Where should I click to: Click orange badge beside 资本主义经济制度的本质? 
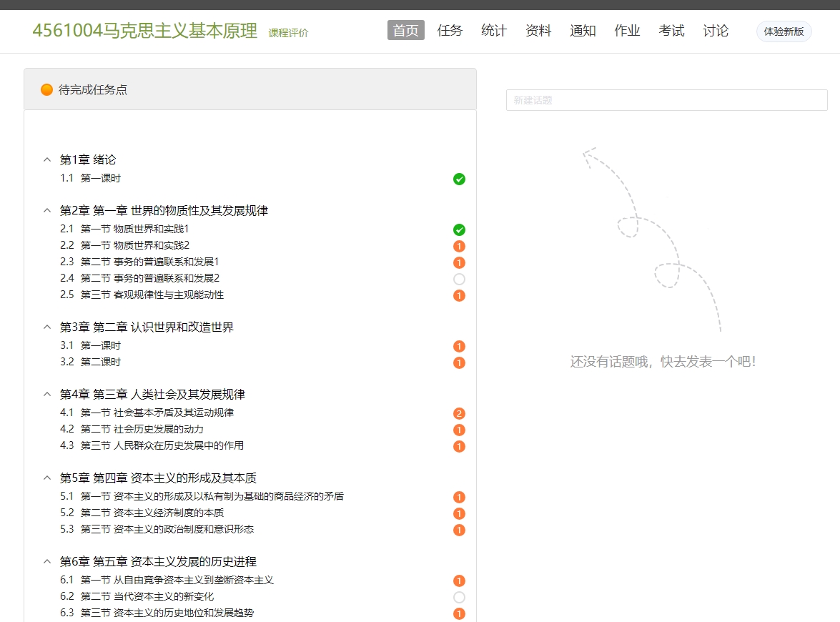(459, 513)
